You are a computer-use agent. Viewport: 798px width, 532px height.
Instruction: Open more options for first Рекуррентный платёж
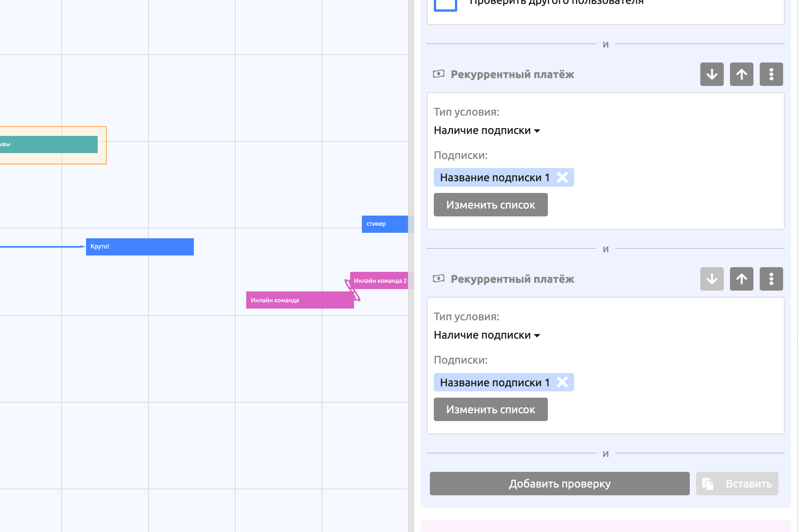pos(771,74)
